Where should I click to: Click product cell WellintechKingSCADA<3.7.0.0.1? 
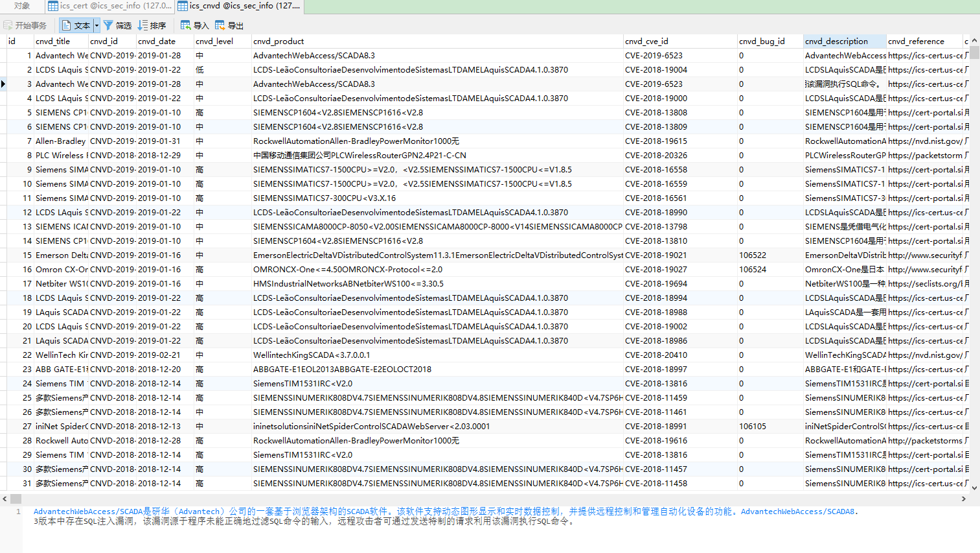coord(437,355)
